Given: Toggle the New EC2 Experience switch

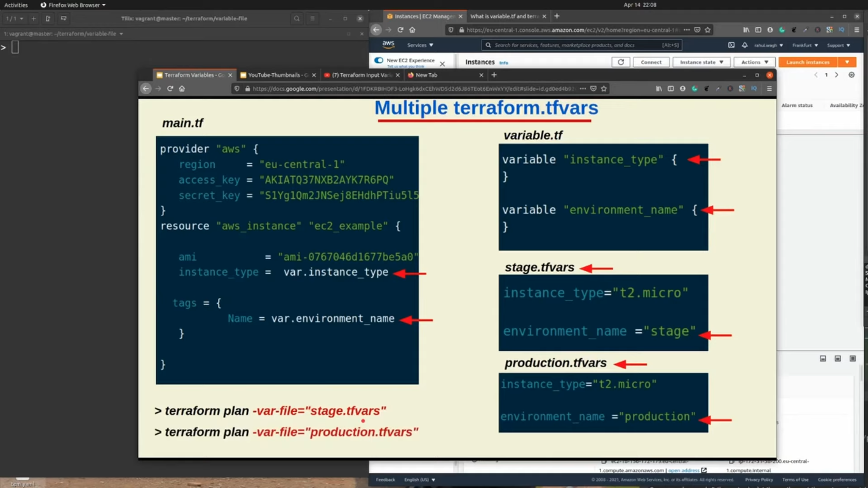Looking at the screenshot, I should (x=379, y=60).
